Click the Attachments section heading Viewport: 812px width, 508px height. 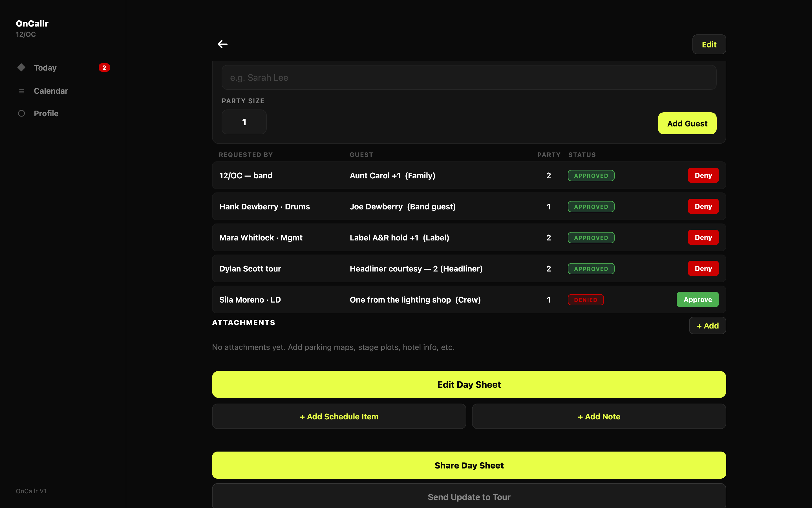coord(244,323)
